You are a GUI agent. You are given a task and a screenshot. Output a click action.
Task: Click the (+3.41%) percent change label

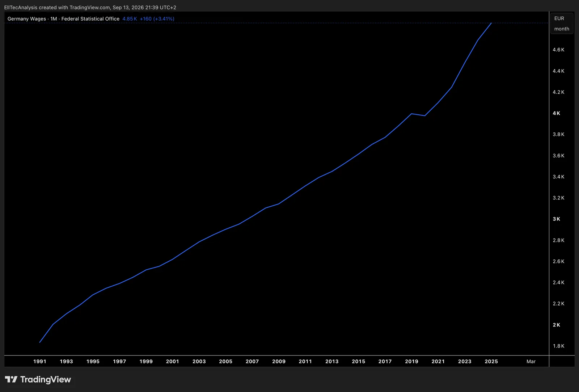164,19
